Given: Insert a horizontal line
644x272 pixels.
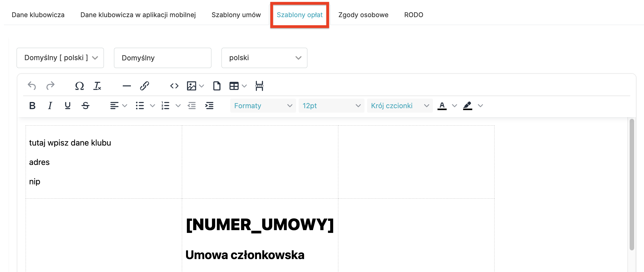Looking at the screenshot, I should [127, 86].
